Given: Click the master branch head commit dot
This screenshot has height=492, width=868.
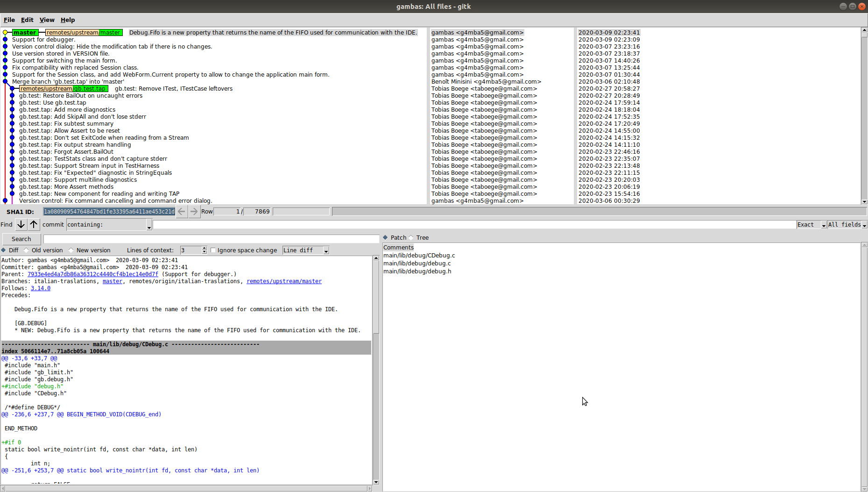Looking at the screenshot, I should (5, 33).
